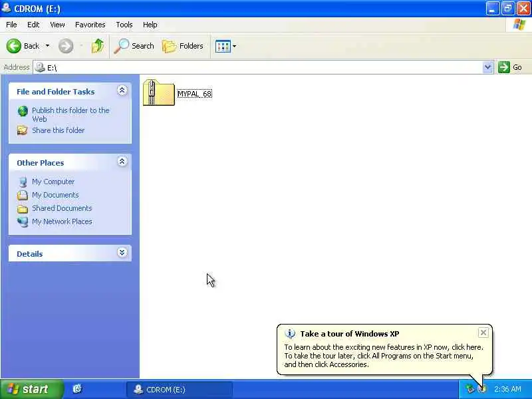Viewport: 532px width, 399px height.
Task: Select the MYPAL_68 zipped folder icon
Action: tap(158, 92)
